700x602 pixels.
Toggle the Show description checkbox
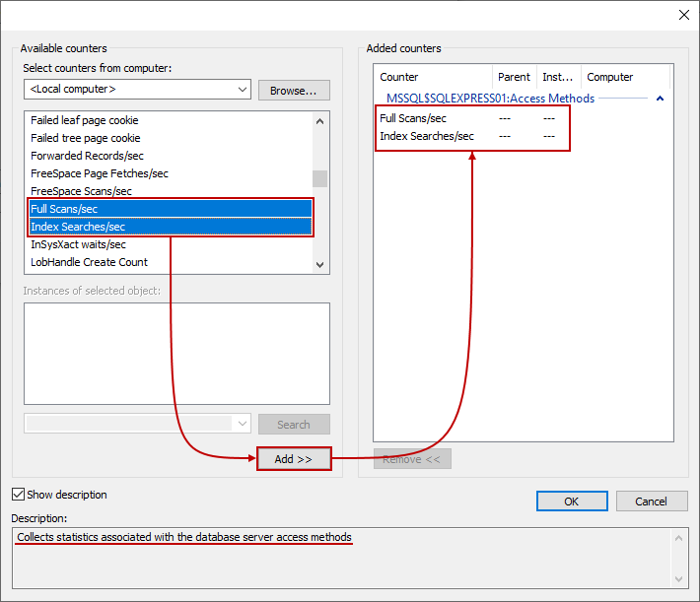tap(18, 495)
